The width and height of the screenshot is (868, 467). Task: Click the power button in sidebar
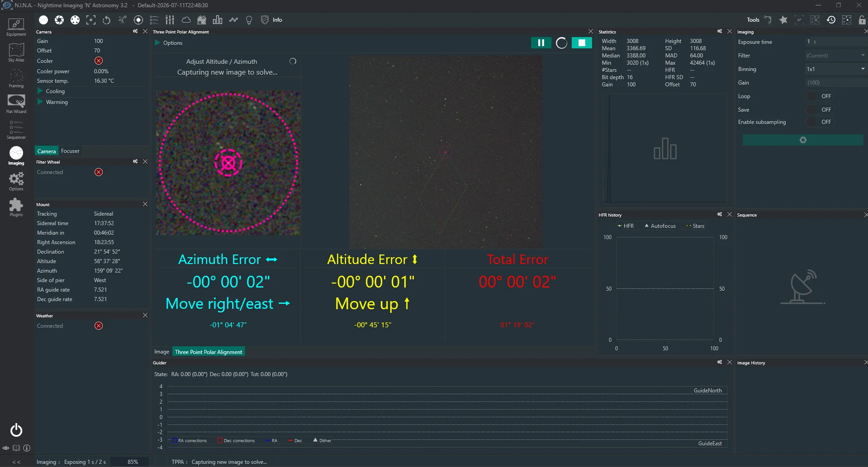click(x=16, y=430)
